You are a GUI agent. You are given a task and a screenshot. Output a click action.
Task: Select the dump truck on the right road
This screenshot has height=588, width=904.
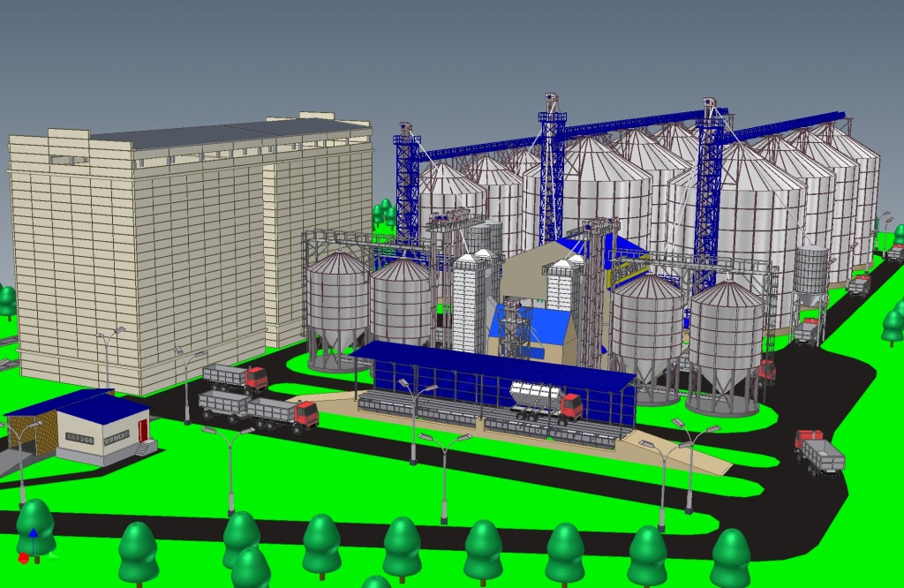pos(819,453)
